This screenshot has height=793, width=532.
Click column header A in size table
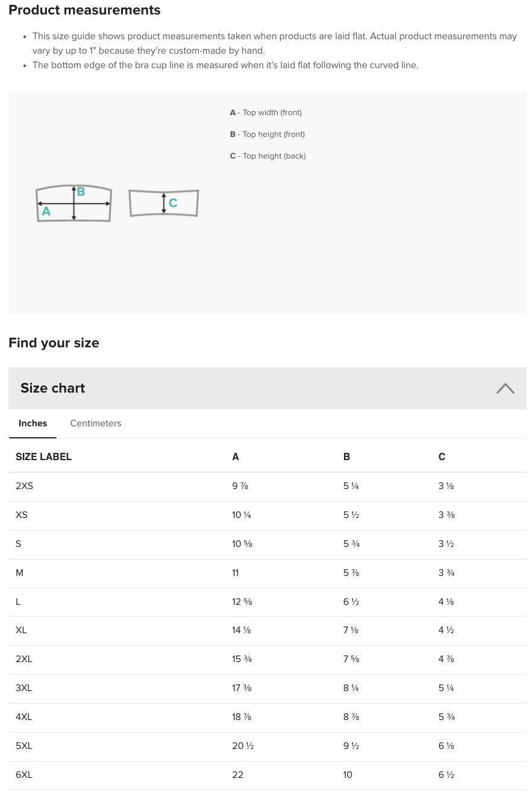click(x=236, y=457)
